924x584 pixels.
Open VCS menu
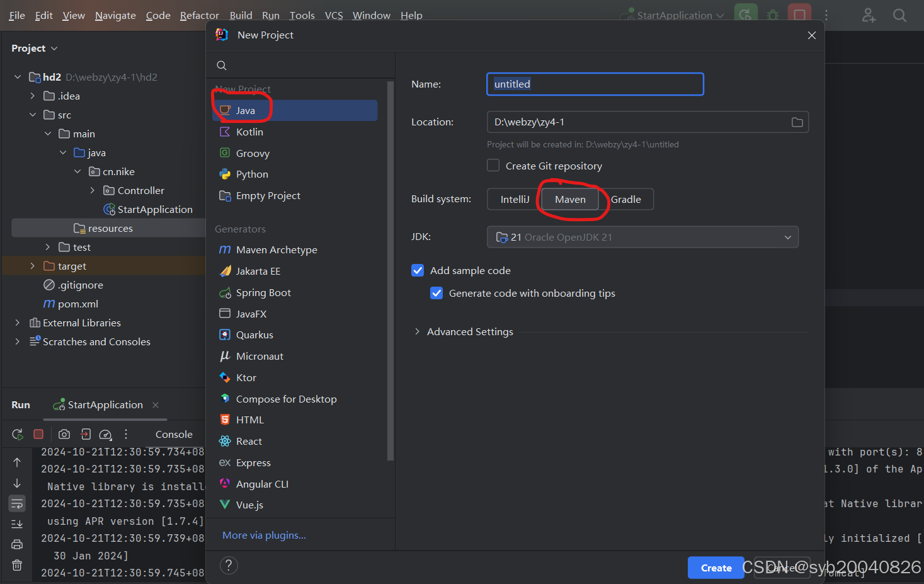point(334,15)
